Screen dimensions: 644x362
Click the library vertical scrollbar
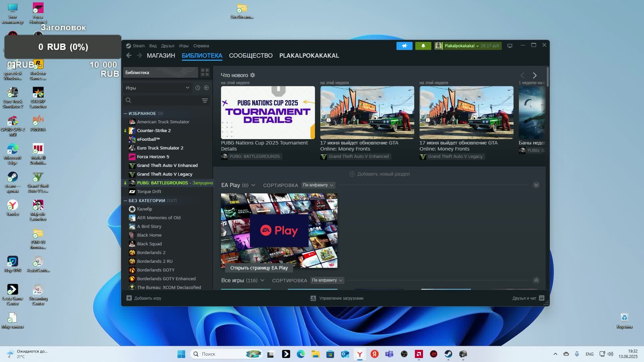(548, 77)
